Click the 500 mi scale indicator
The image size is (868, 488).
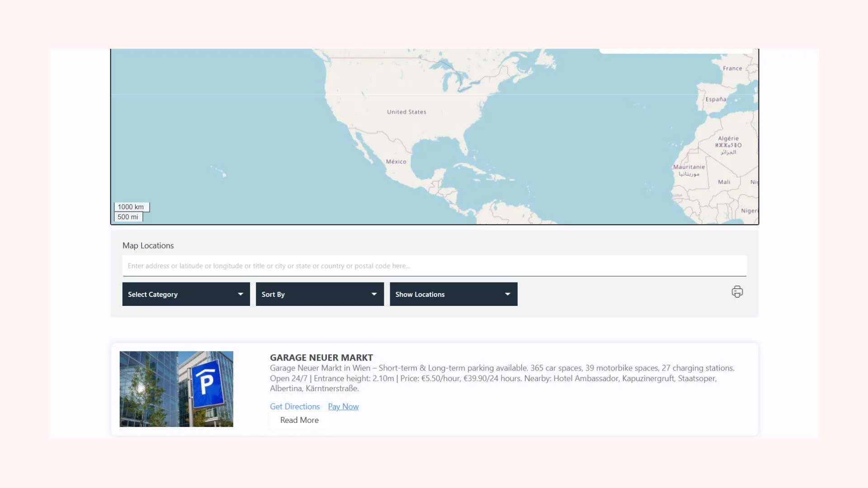point(128,217)
